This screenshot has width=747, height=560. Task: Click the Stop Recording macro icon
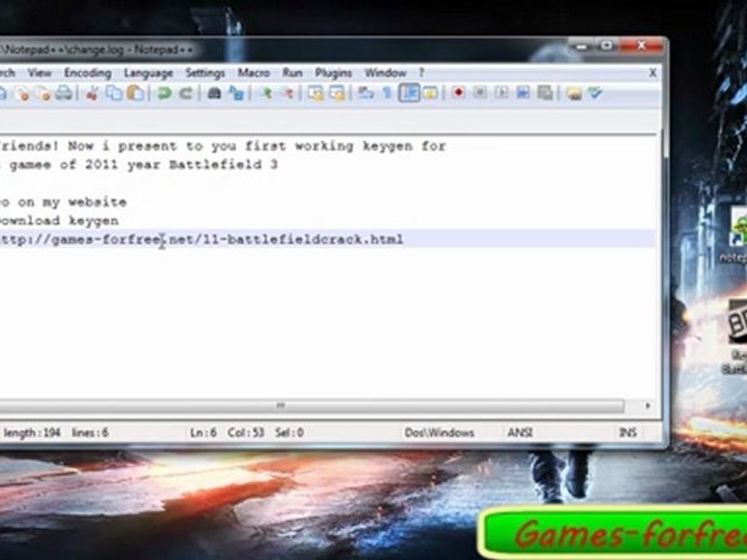pos(480,93)
